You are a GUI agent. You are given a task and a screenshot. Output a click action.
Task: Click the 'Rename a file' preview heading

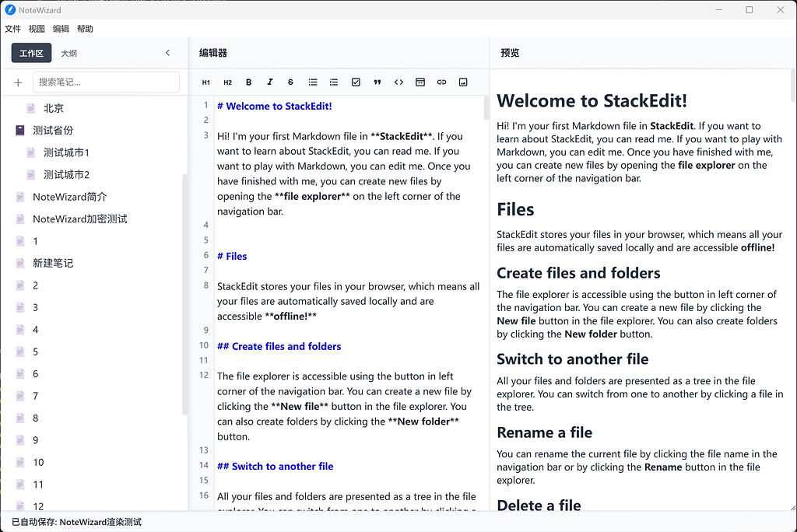pos(544,432)
